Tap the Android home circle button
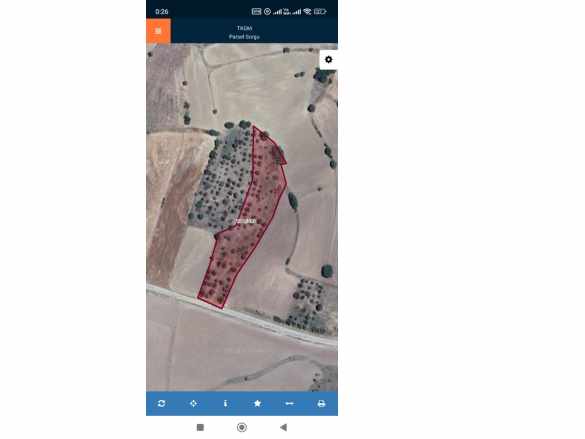Screen dimensions: 585x439 [x=242, y=427]
